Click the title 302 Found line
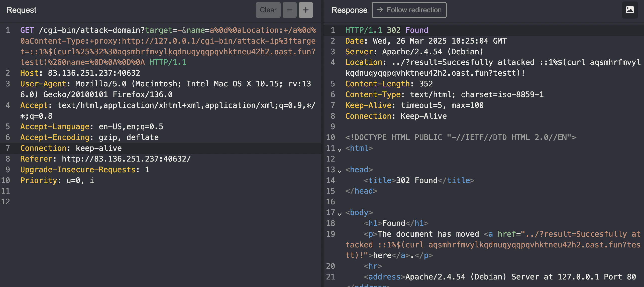The image size is (644, 287). pos(419,180)
